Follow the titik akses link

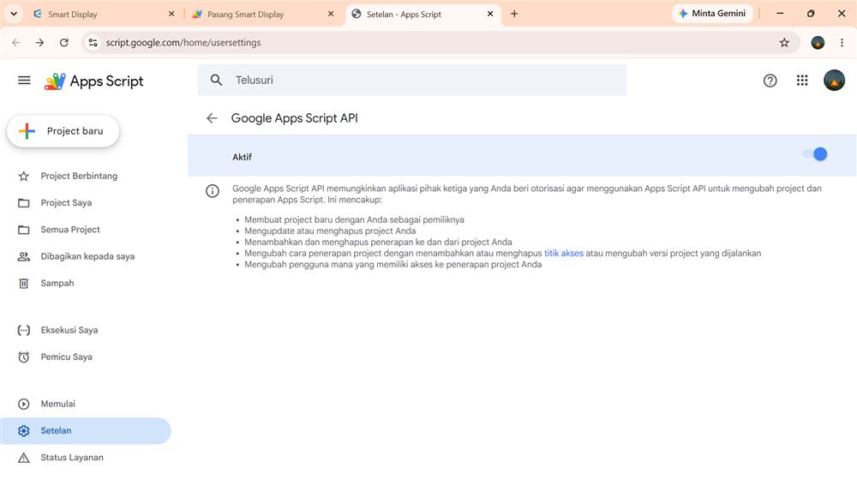(564, 253)
